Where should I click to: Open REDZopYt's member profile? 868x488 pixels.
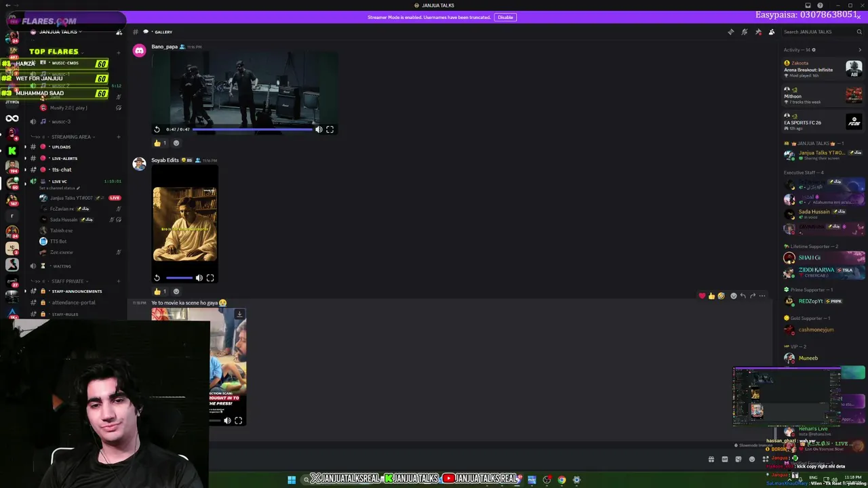coord(824,301)
